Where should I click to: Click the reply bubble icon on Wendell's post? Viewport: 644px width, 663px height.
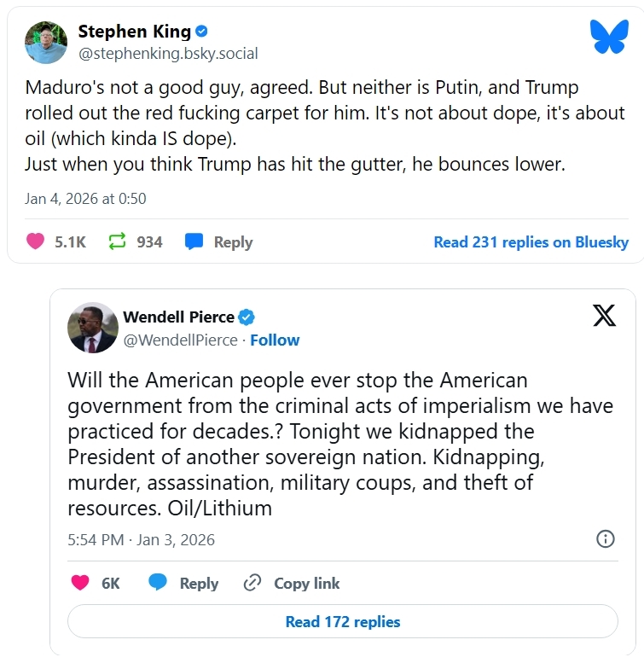point(158,583)
